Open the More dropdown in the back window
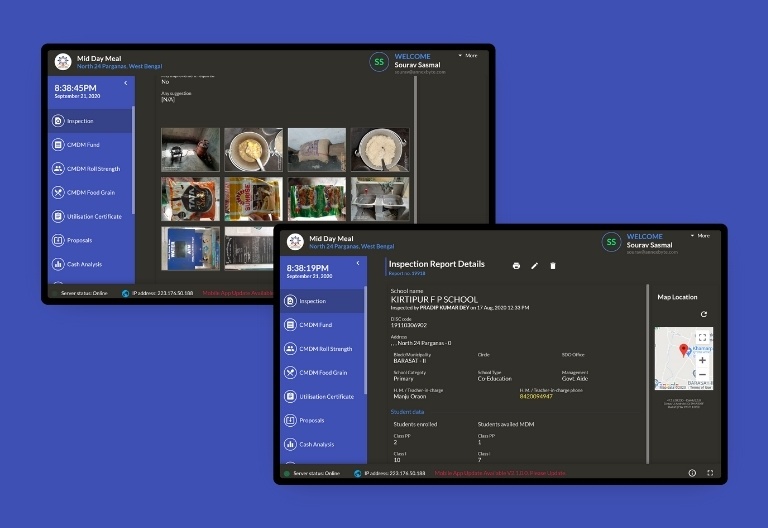768x528 pixels. tap(467, 55)
